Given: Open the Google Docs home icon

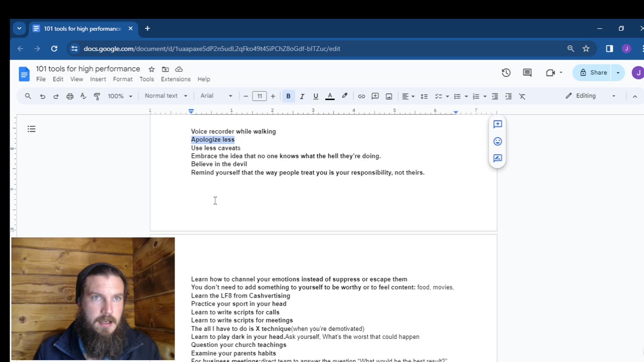Looking at the screenshot, I should (24, 73).
